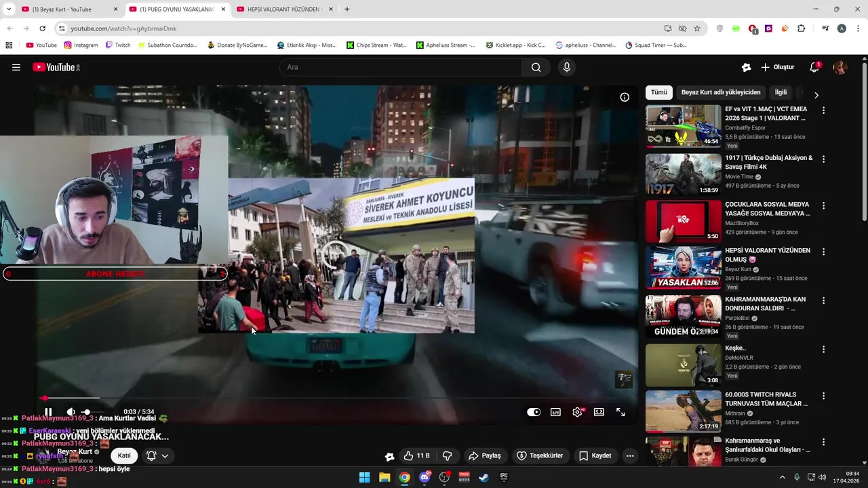Screen dimensions: 868x488
Task: Show hidden system tray icons
Action: (x=782, y=477)
